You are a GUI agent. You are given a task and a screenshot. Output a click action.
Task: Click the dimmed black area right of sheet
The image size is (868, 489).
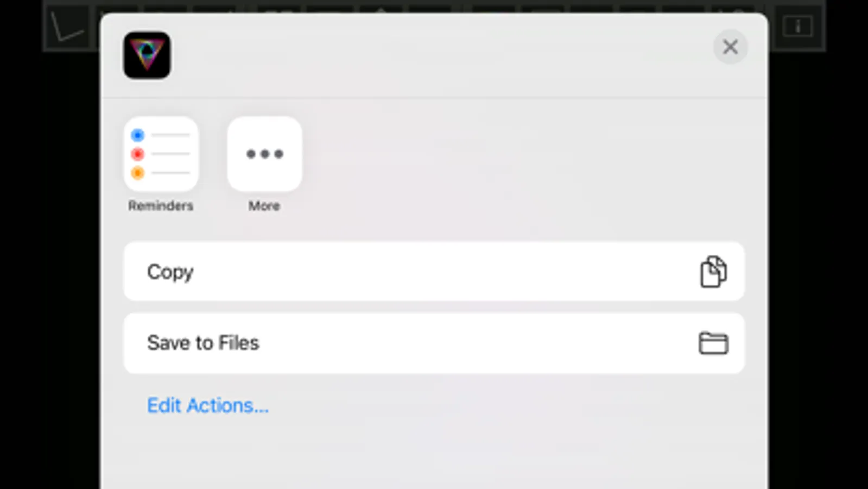pyautogui.click(x=818, y=272)
